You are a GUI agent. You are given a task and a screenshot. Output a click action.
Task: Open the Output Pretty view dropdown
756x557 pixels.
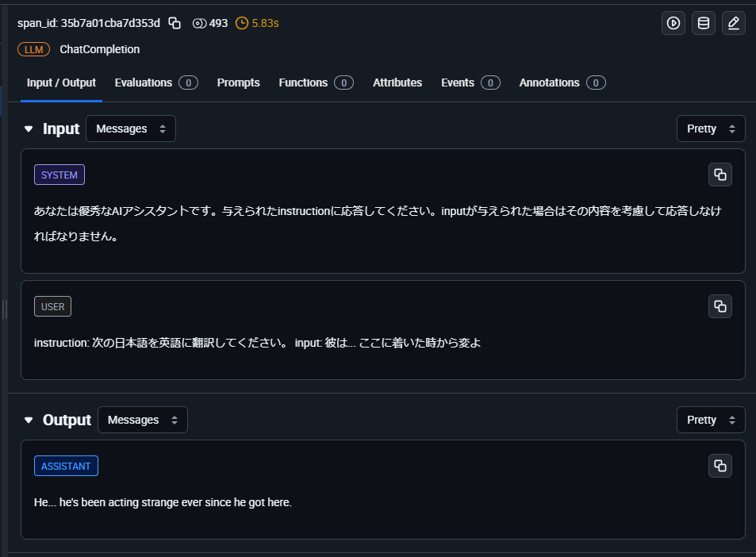click(711, 420)
